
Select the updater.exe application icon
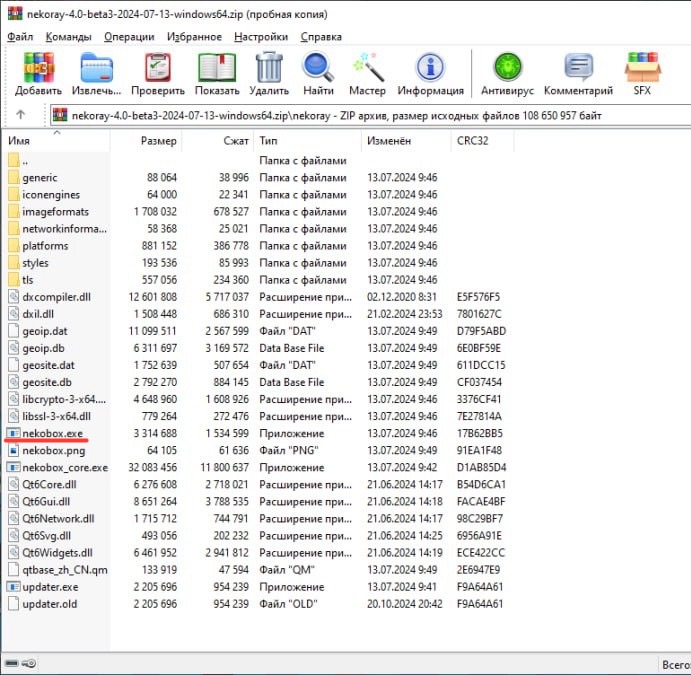coord(14,587)
